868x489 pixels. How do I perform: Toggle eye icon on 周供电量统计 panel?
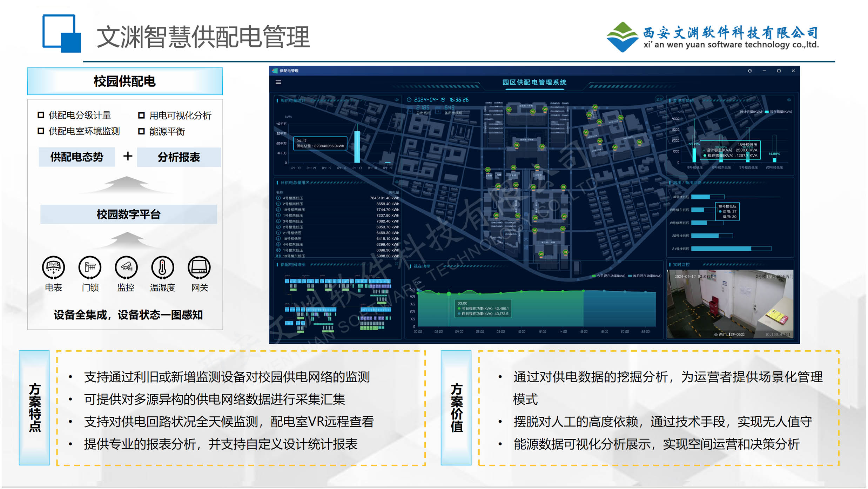coord(397,100)
